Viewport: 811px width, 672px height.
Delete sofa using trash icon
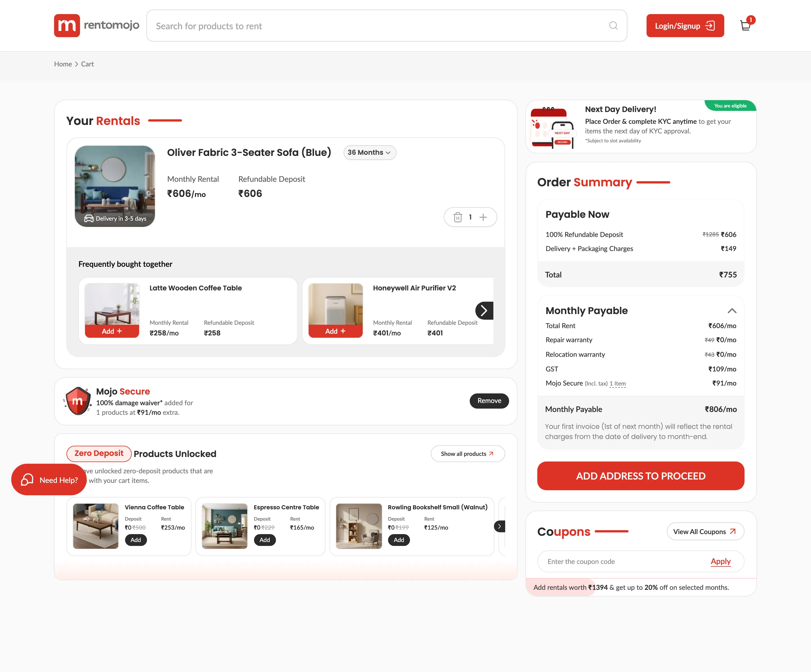(x=458, y=217)
